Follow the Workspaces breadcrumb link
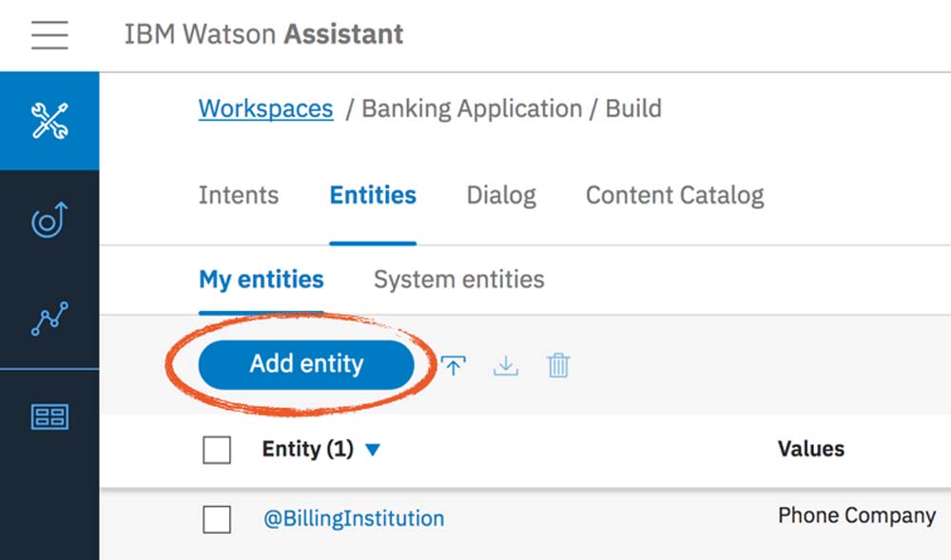The width and height of the screenshot is (951, 560). click(265, 108)
